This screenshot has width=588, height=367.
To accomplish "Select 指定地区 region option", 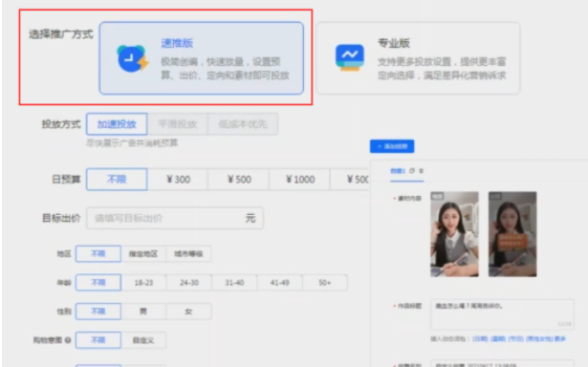I will (143, 254).
